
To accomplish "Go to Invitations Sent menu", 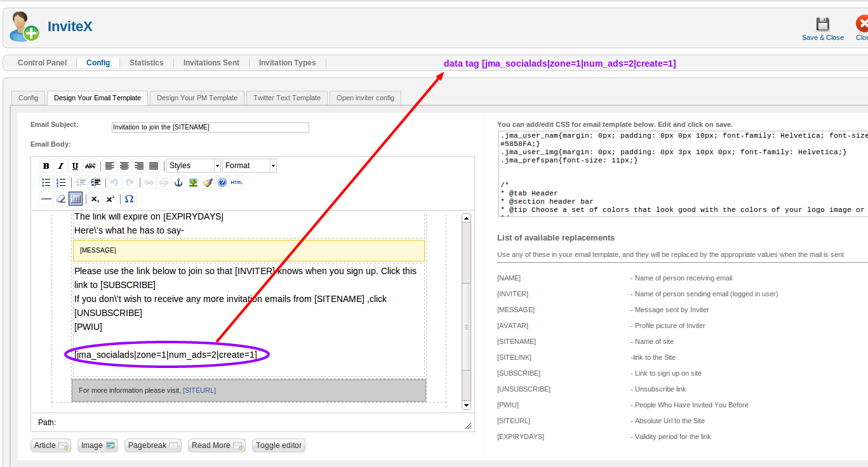I will [x=211, y=63].
